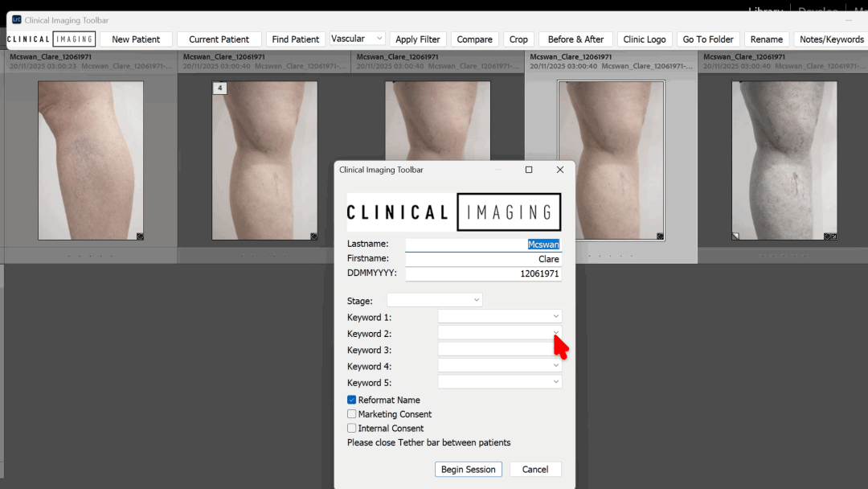Click the Before & After toolbar button
The height and width of the screenshot is (489, 868).
575,39
